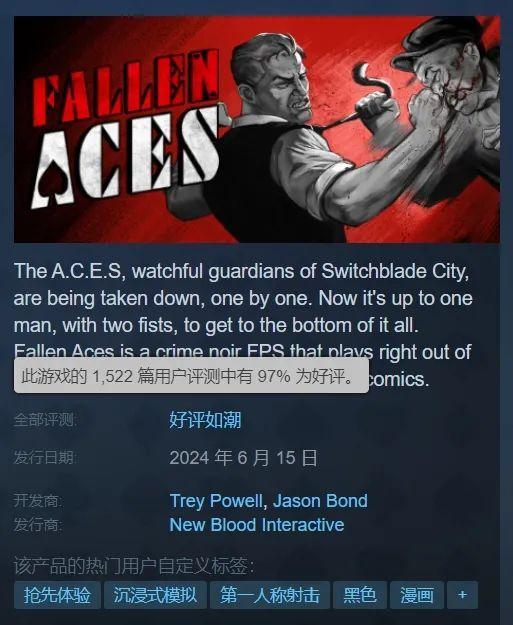Select the 沉浸式模拟 tag
This screenshot has height=625, width=513.
coord(155,595)
